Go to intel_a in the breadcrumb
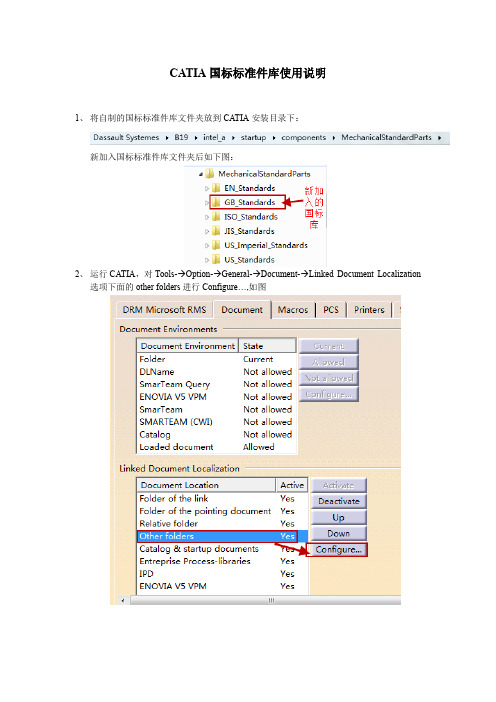 coord(214,137)
